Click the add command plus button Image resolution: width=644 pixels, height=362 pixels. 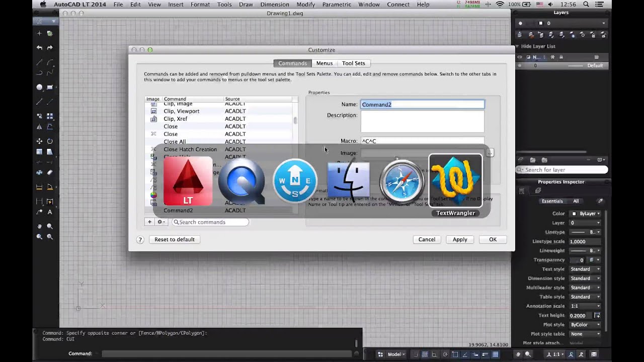point(149,222)
